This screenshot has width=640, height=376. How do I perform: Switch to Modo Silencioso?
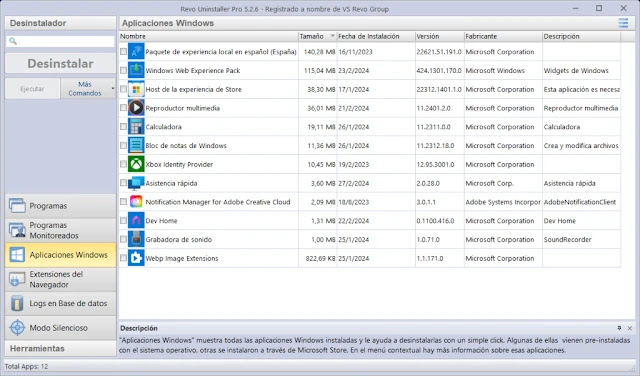[x=60, y=328]
